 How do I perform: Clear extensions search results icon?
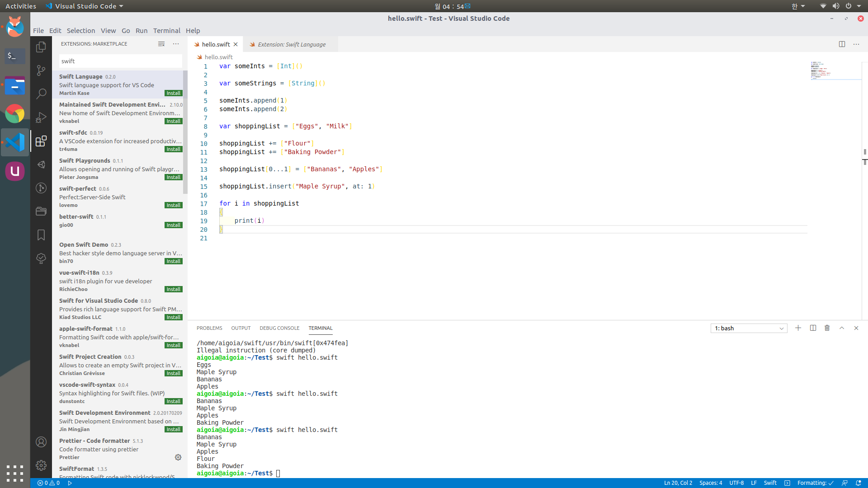pos(161,44)
